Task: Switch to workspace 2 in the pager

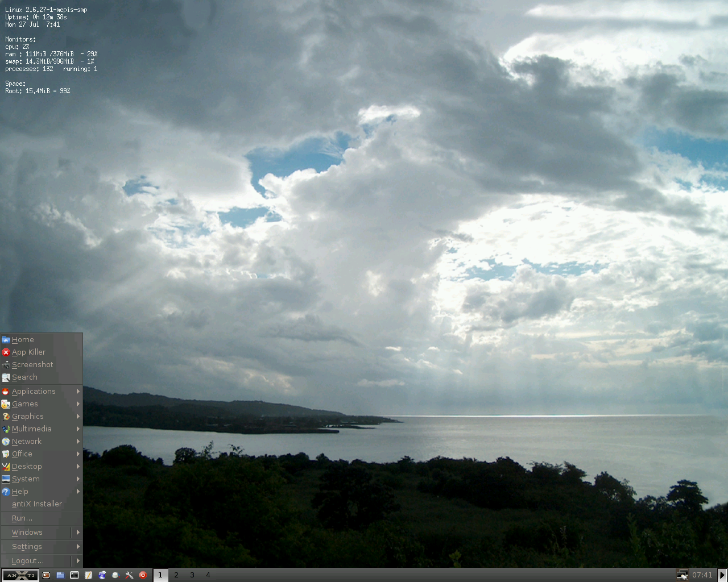Action: 176,575
